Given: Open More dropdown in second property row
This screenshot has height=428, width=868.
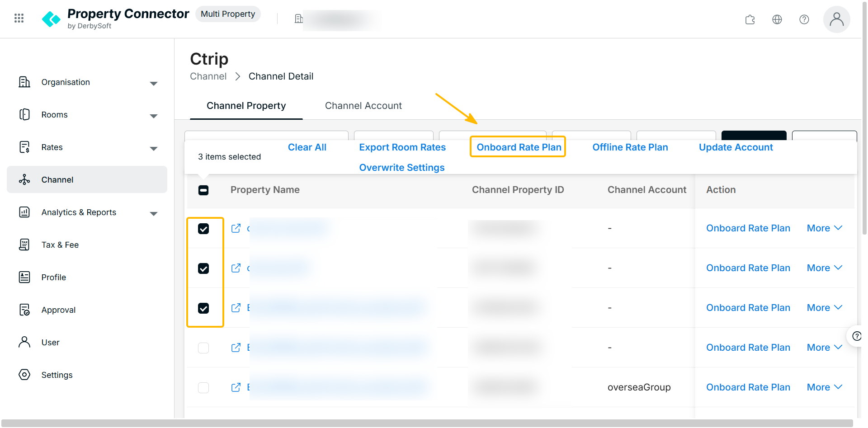Looking at the screenshot, I should [x=825, y=268].
